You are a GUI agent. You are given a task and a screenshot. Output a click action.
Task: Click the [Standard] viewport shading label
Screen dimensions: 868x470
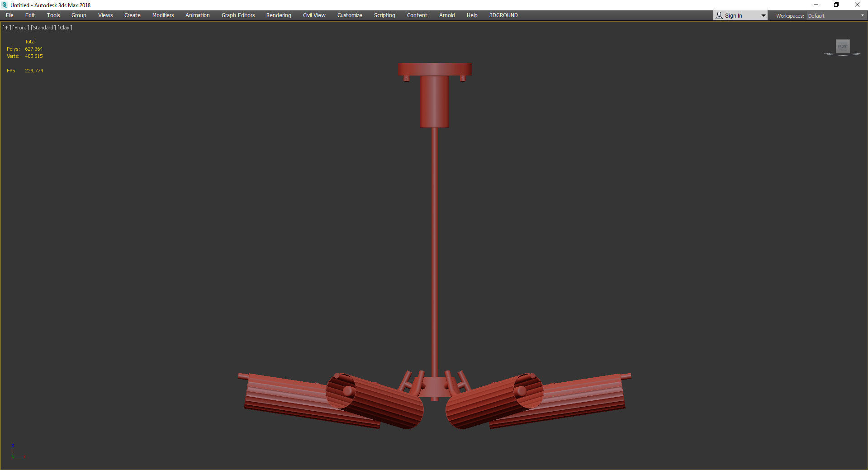[x=43, y=28]
